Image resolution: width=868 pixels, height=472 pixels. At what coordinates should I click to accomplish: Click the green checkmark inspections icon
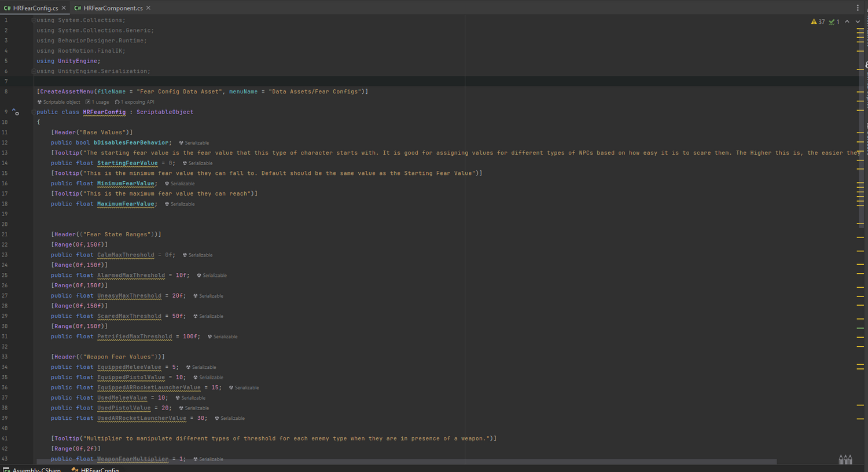tap(831, 21)
